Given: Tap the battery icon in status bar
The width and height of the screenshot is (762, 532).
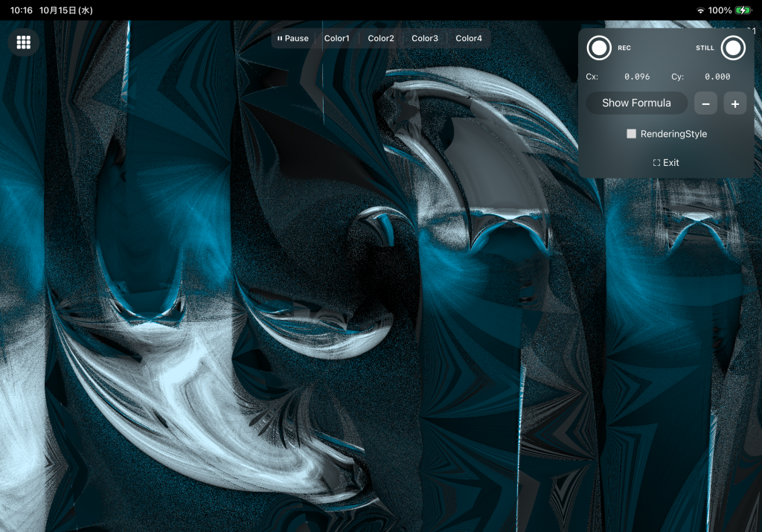Looking at the screenshot, I should tap(743, 10).
